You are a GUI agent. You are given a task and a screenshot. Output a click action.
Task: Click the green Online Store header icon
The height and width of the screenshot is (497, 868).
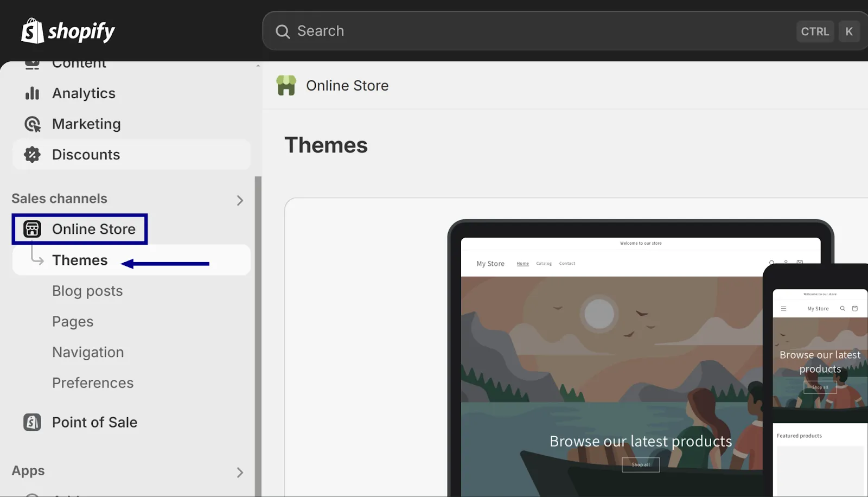[x=286, y=86]
